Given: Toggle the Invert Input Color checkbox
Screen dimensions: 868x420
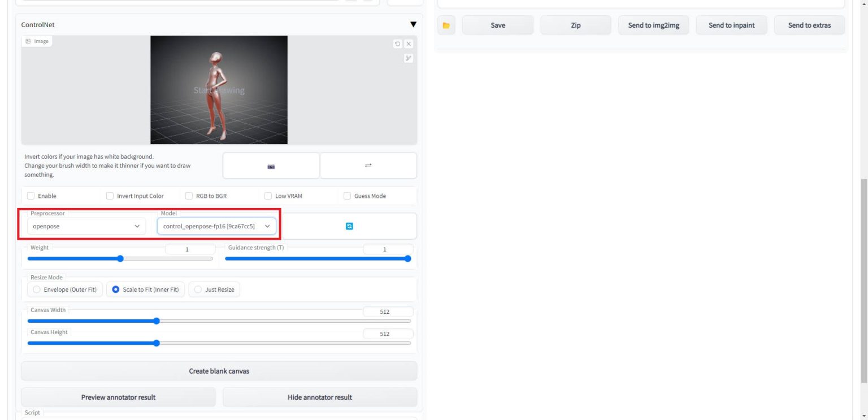Looking at the screenshot, I should [110, 196].
